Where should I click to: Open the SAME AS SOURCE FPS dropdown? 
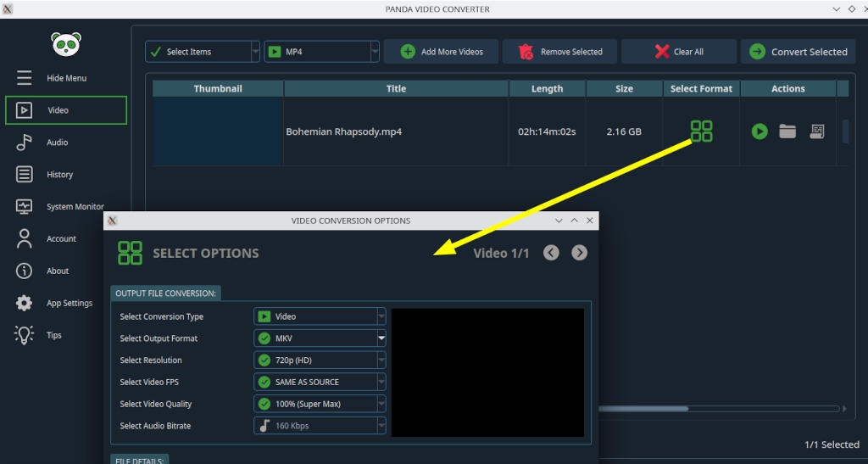pyautogui.click(x=320, y=382)
